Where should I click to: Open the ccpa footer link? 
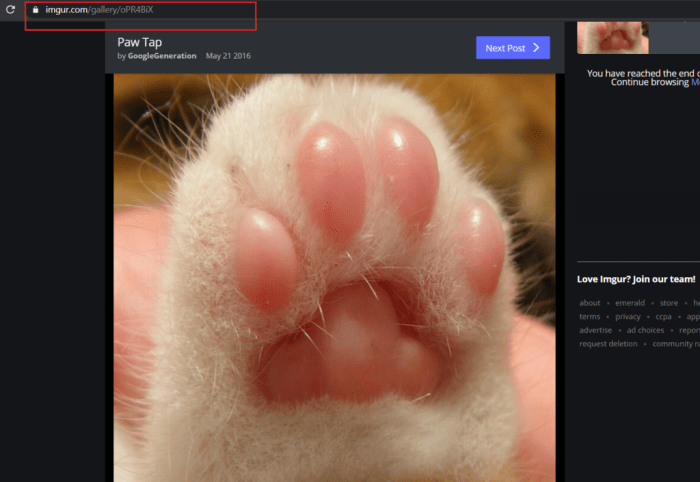[663, 316]
